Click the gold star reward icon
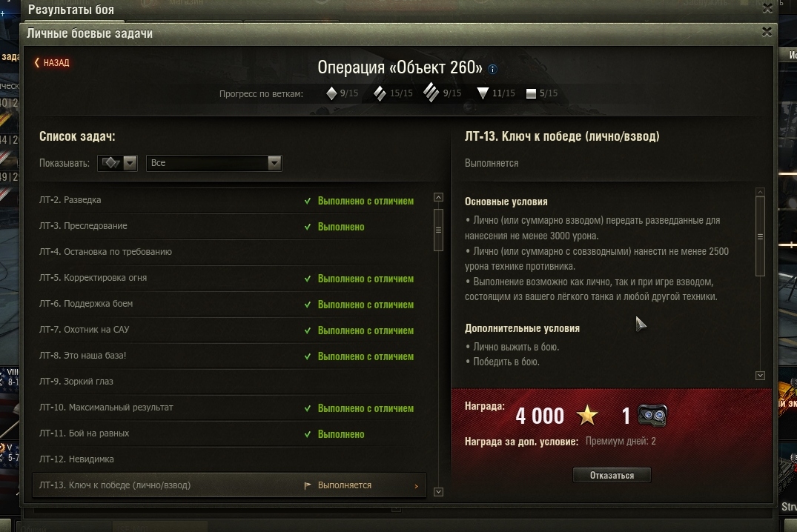 tap(587, 416)
